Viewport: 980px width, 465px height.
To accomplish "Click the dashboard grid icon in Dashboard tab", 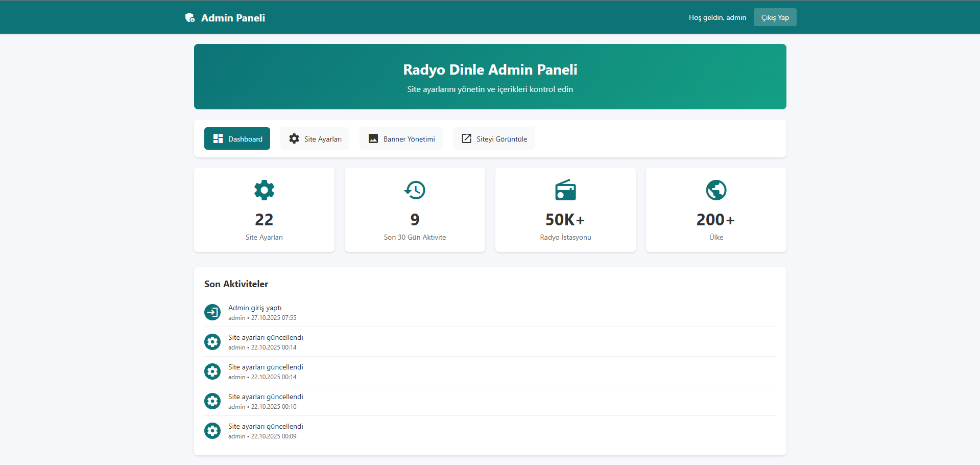I will coord(218,138).
